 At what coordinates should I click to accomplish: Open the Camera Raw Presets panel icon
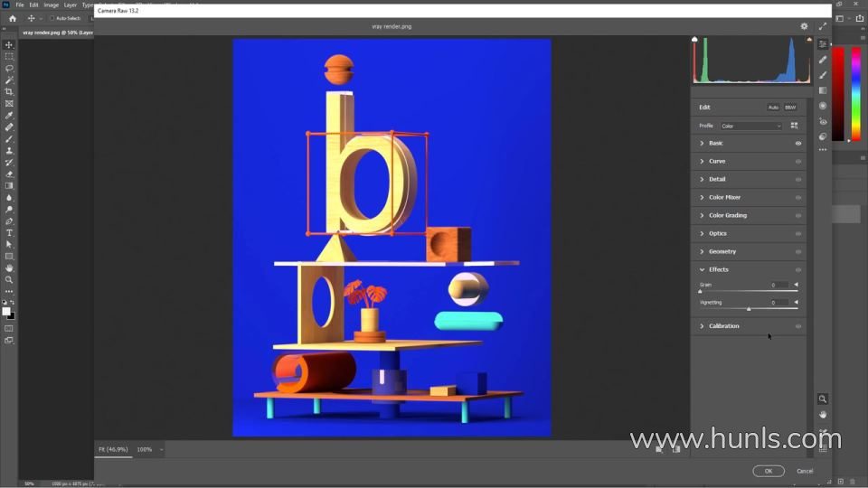point(823,136)
